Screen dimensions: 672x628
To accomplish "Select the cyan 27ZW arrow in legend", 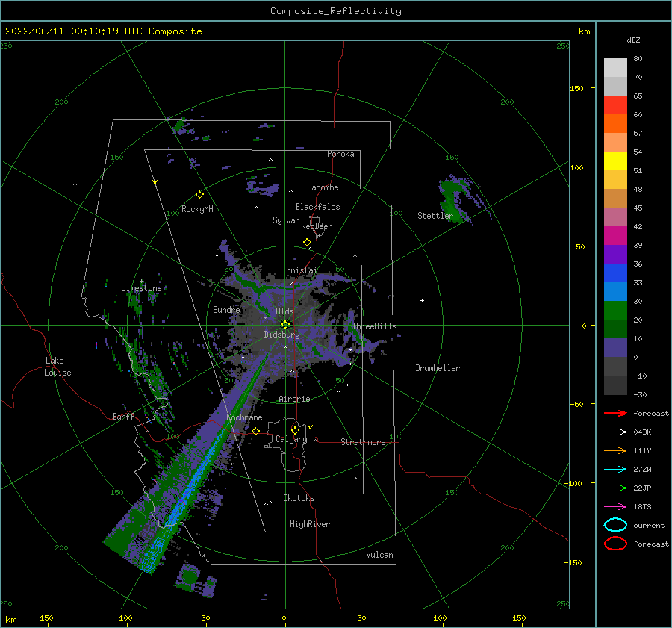I will (615, 470).
